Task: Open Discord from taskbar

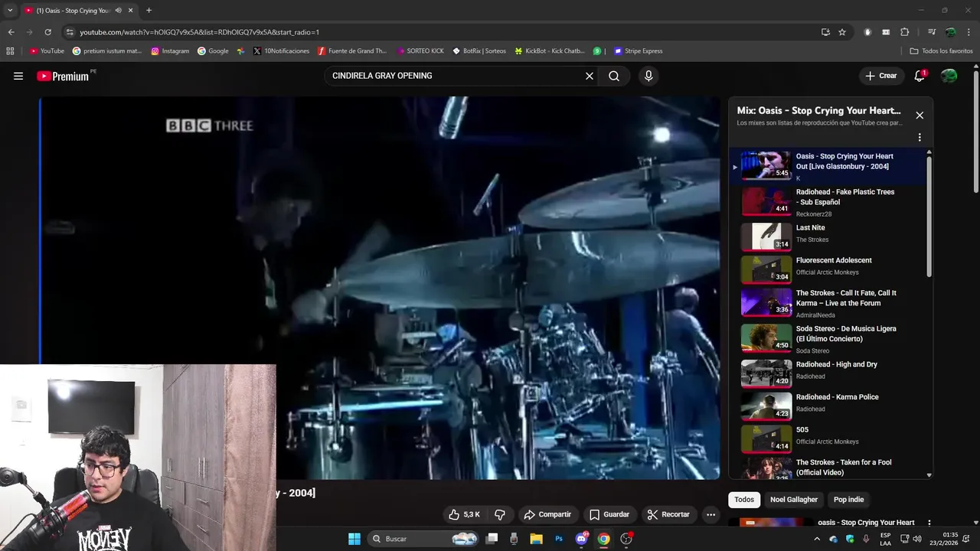Action: [581, 539]
